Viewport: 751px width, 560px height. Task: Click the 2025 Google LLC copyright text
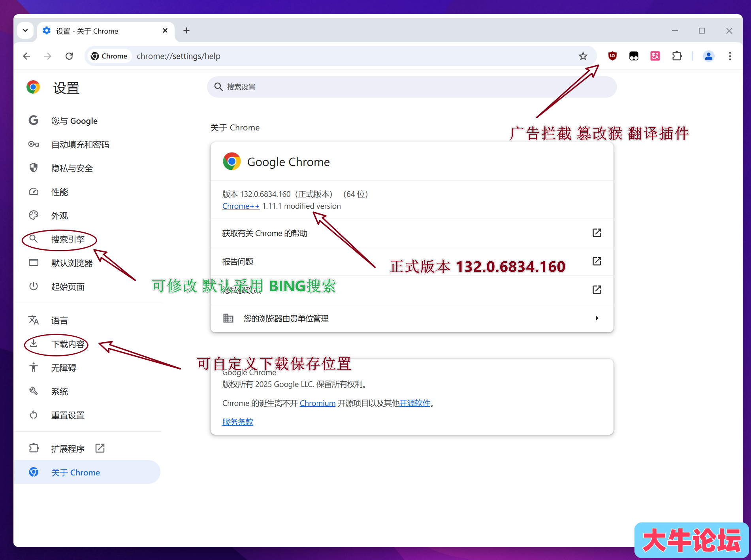[294, 384]
